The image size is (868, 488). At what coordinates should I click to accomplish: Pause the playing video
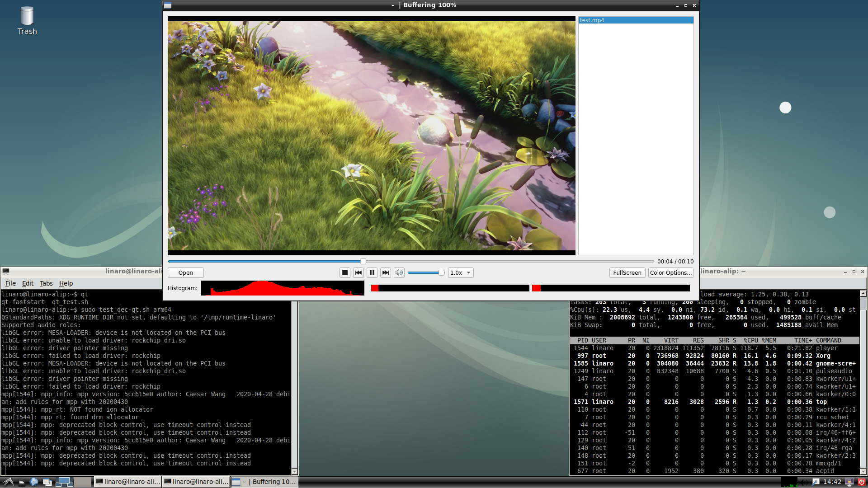[372, 272]
